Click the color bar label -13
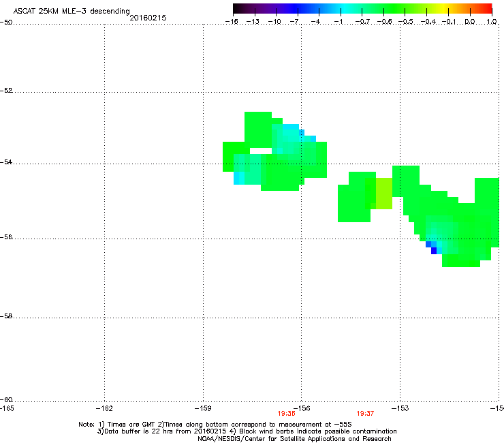The width and height of the screenshot is (504, 443). pyautogui.click(x=253, y=22)
